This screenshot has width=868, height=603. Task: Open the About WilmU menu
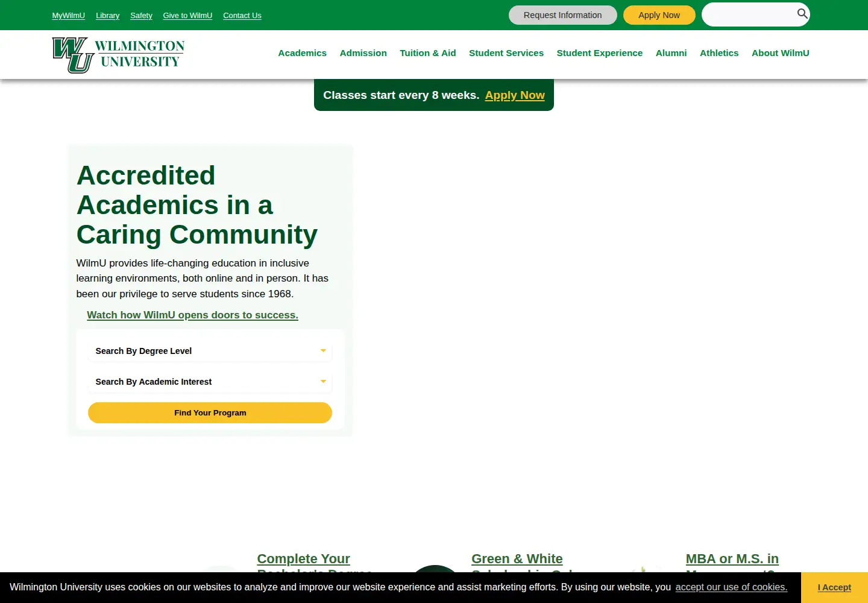click(781, 53)
